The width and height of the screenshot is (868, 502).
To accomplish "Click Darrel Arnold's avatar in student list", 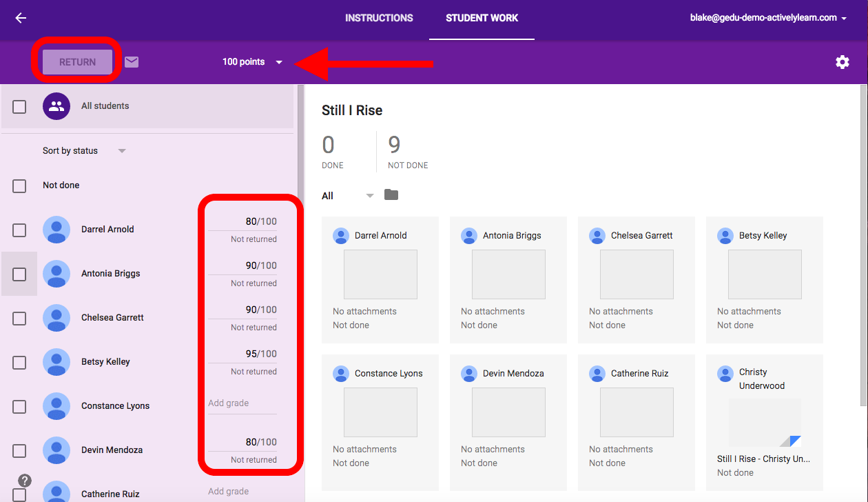I will [56, 230].
